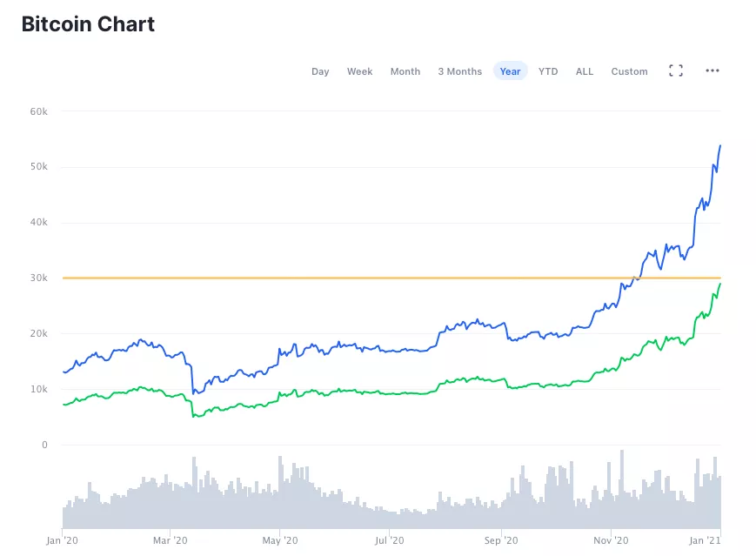The image size is (756, 556).
Task: Click the 60k y-axis label
Action: tap(39, 111)
